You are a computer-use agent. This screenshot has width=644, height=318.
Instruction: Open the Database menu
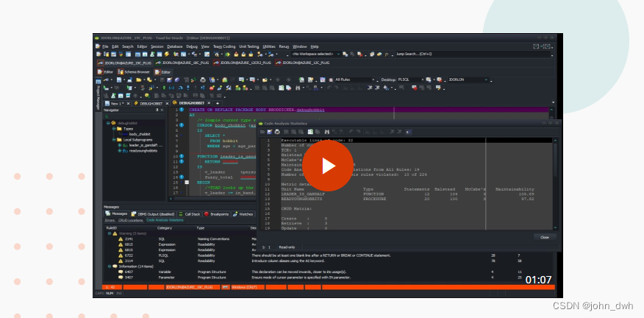pyautogui.click(x=174, y=46)
